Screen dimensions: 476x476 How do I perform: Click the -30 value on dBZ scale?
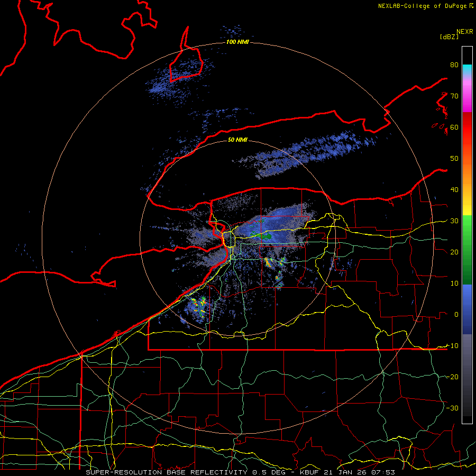coord(452,408)
